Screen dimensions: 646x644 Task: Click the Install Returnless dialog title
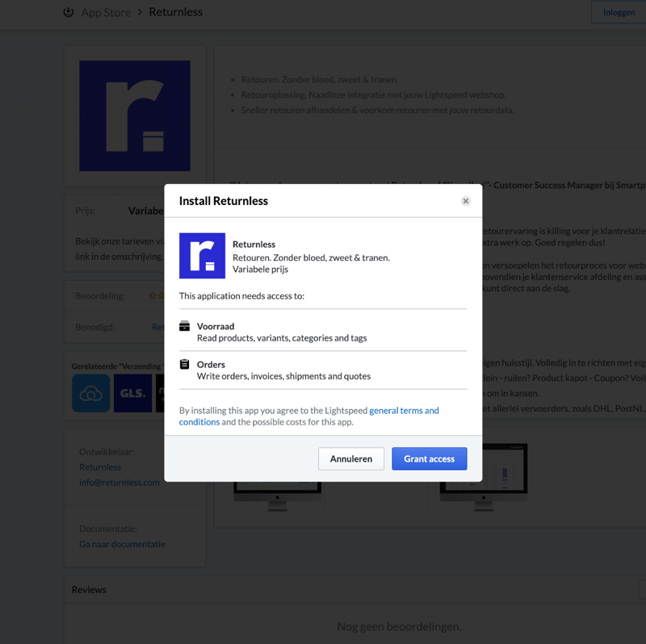pyautogui.click(x=224, y=201)
